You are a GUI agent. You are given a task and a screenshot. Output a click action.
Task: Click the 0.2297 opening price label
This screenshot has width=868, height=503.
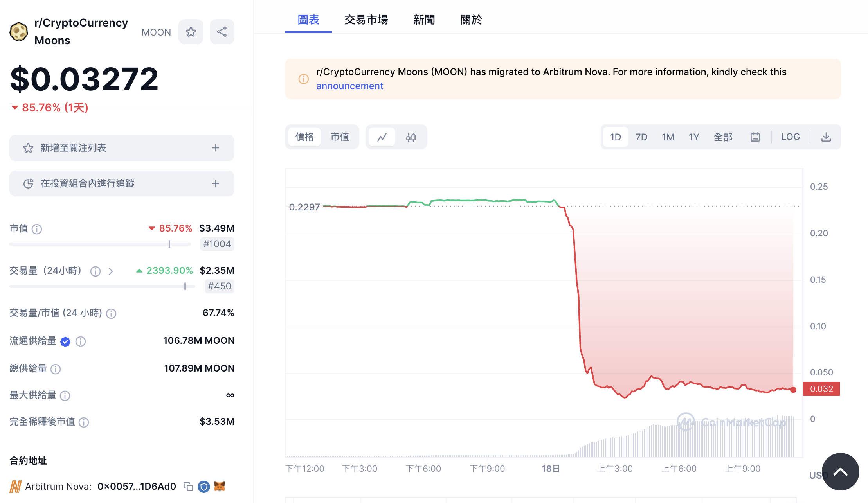(x=304, y=207)
